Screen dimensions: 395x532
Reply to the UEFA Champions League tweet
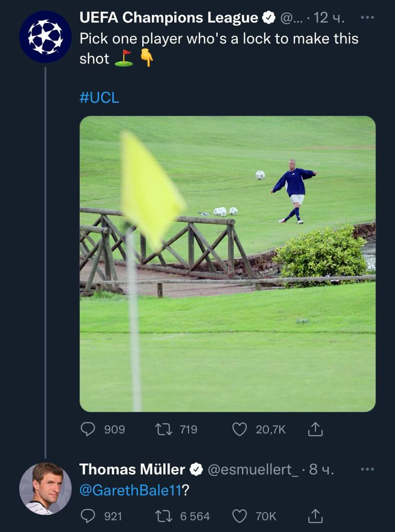coord(88,429)
